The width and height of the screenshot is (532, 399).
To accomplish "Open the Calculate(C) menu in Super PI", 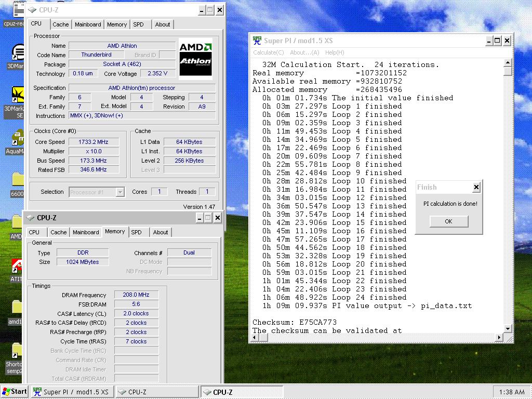I will click(269, 52).
